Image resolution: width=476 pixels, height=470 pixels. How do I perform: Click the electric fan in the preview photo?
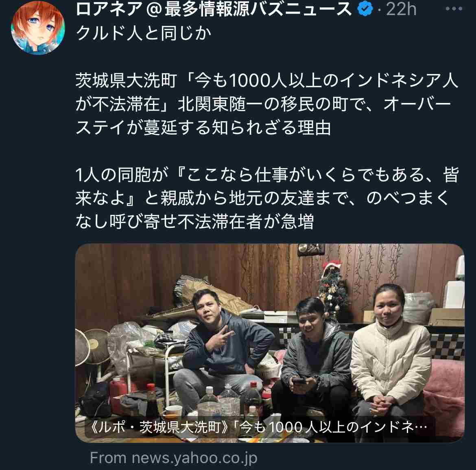[91, 352]
